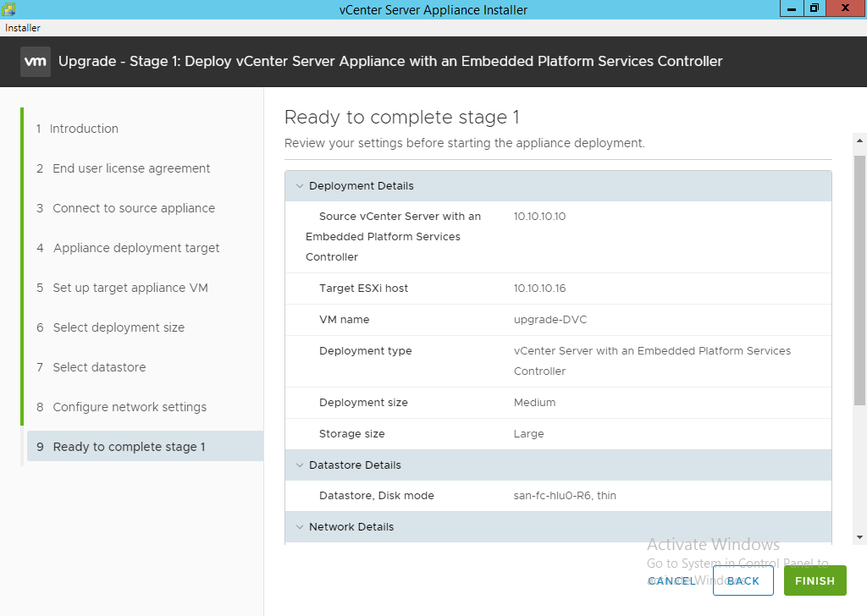The width and height of the screenshot is (867, 616).
Task: Click the Ready to complete stage 1 heading
Action: point(402,117)
